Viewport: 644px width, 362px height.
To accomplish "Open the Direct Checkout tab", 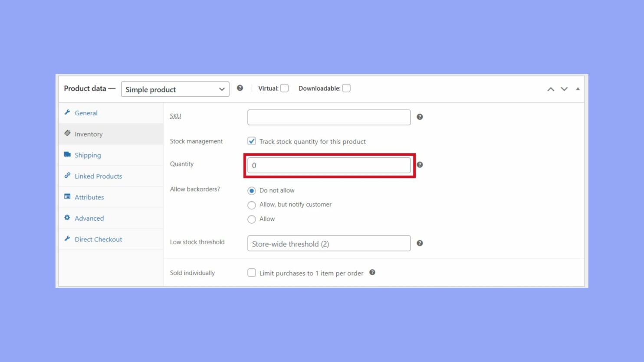I will coord(99,239).
